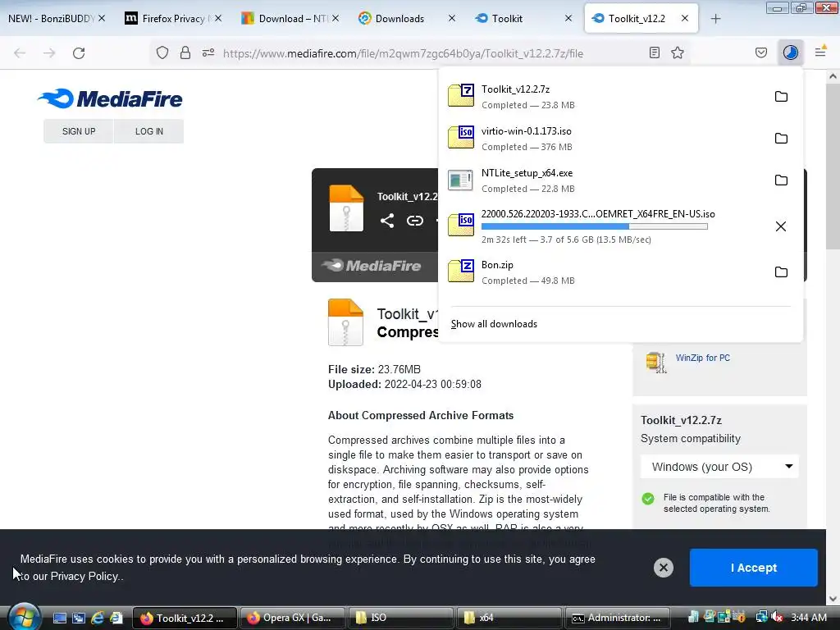Open the containing folder for Toolkit_v12.2.7z
The height and width of the screenshot is (630, 840).
tap(781, 97)
